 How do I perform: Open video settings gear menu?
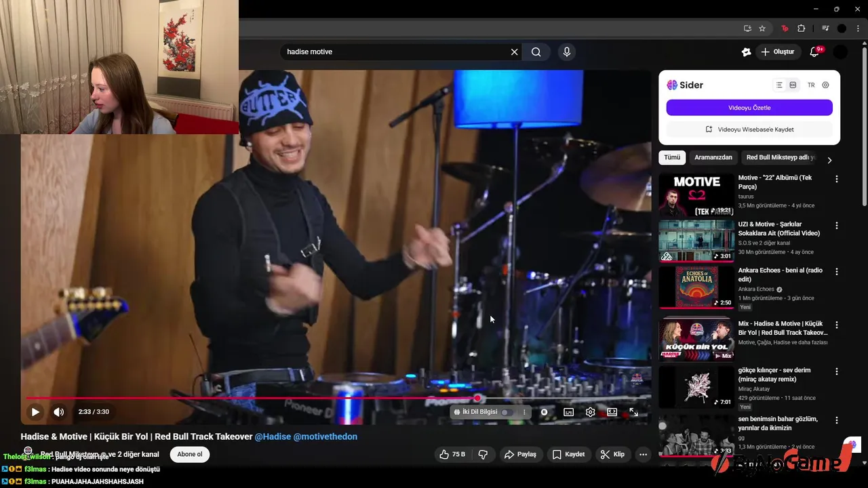pyautogui.click(x=590, y=411)
